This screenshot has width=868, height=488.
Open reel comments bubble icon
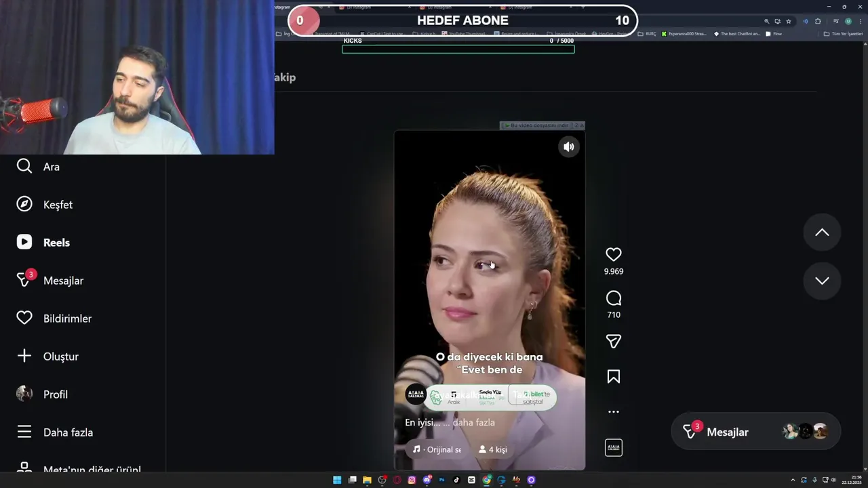(x=614, y=298)
